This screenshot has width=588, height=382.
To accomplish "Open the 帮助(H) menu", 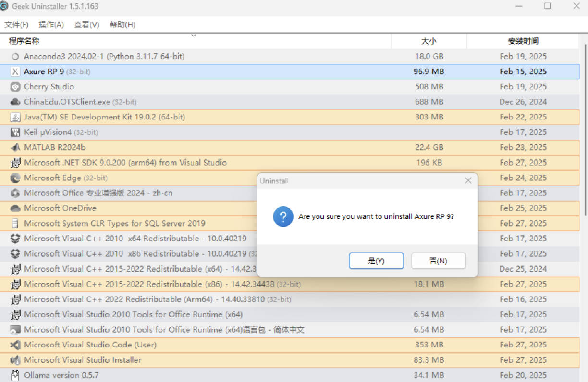I will pos(122,24).
